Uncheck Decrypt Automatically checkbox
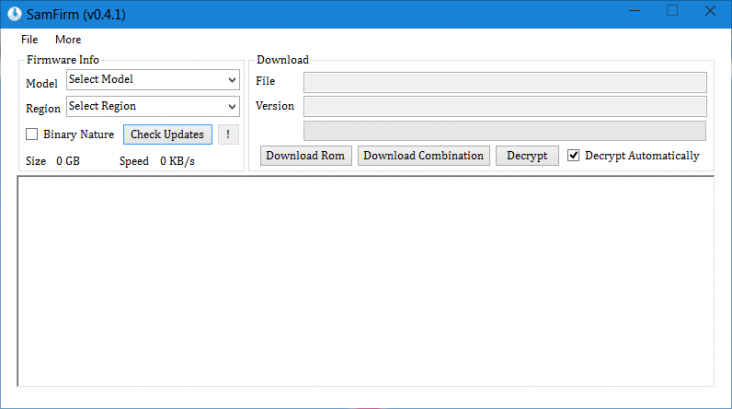 (573, 155)
